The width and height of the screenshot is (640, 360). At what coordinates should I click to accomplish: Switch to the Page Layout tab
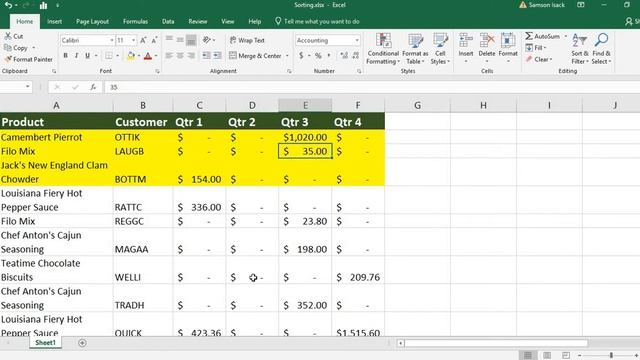pos(92,21)
